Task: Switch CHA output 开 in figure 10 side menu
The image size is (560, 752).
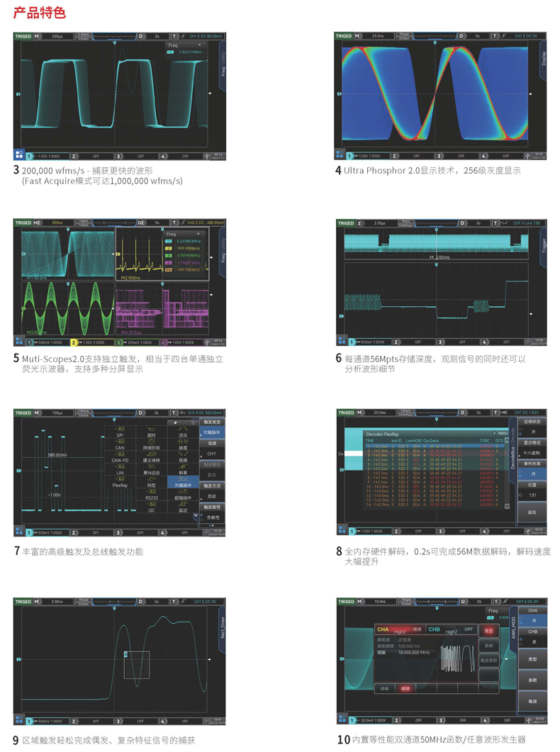Action: point(532,616)
